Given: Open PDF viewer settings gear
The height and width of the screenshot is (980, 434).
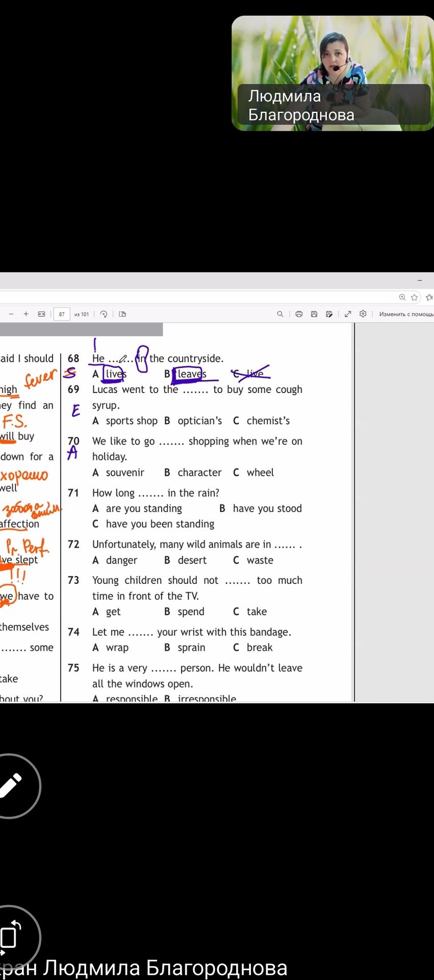Looking at the screenshot, I should pos(363,314).
